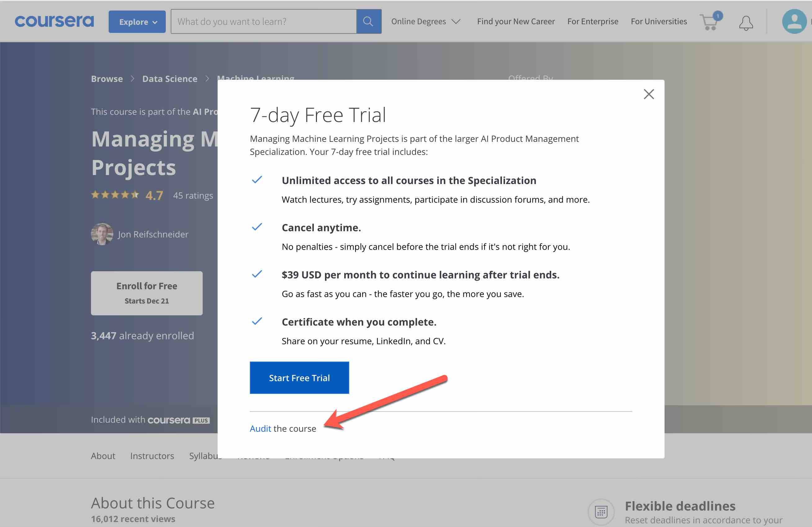This screenshot has width=812, height=527.
Task: Open the shopping cart icon
Action: (711, 21)
